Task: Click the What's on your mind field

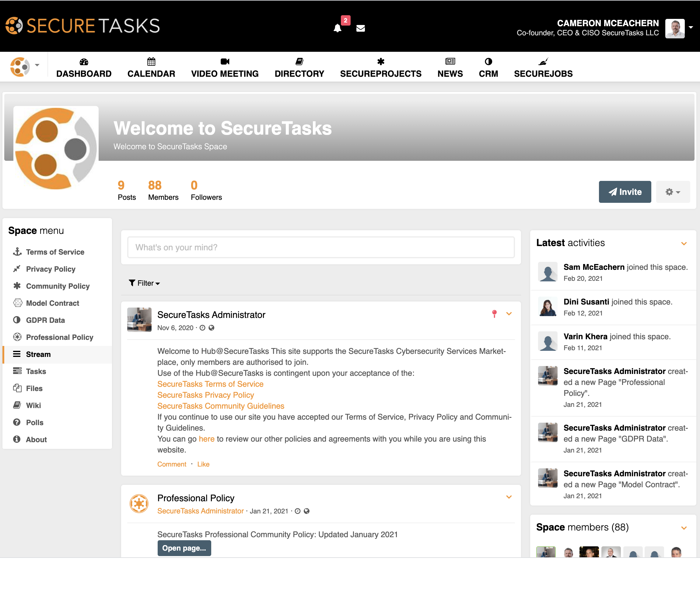Action: coord(321,247)
